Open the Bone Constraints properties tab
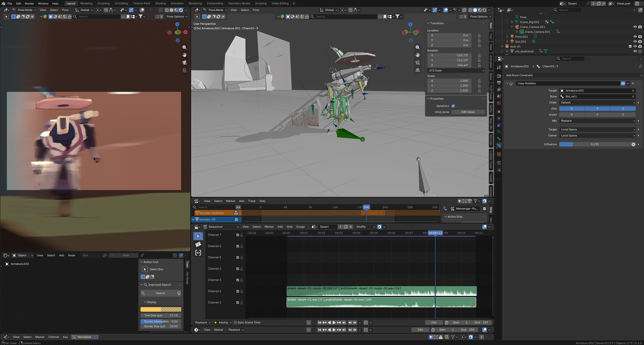The width and height of the screenshot is (644, 345). point(499,145)
